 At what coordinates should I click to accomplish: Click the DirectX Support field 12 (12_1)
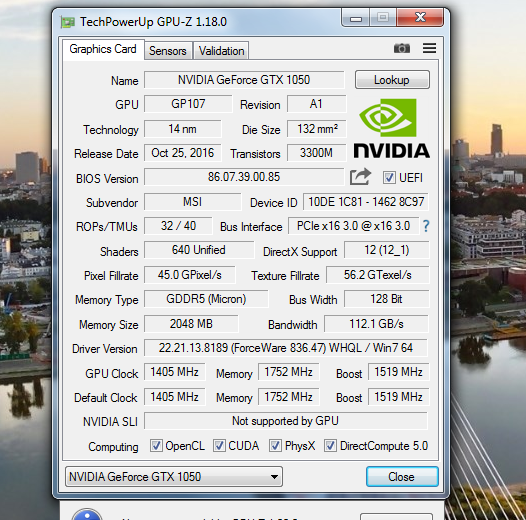pyautogui.click(x=387, y=250)
